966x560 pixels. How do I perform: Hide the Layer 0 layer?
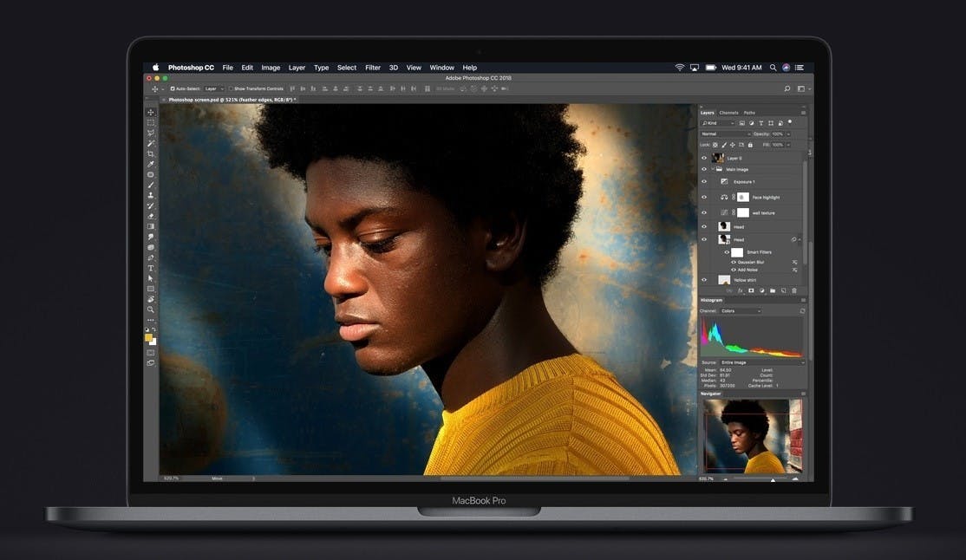[704, 158]
